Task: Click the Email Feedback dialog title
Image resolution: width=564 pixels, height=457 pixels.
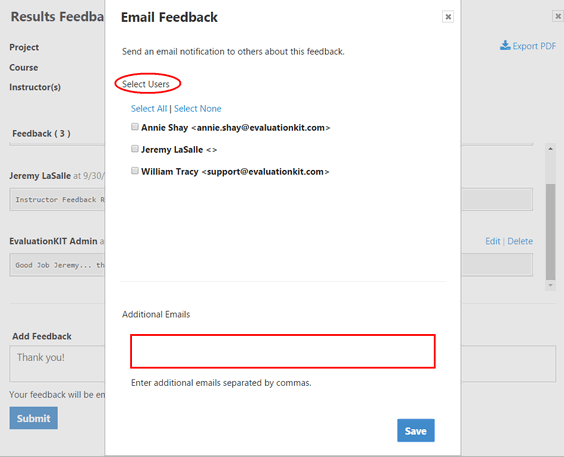Action: (169, 17)
